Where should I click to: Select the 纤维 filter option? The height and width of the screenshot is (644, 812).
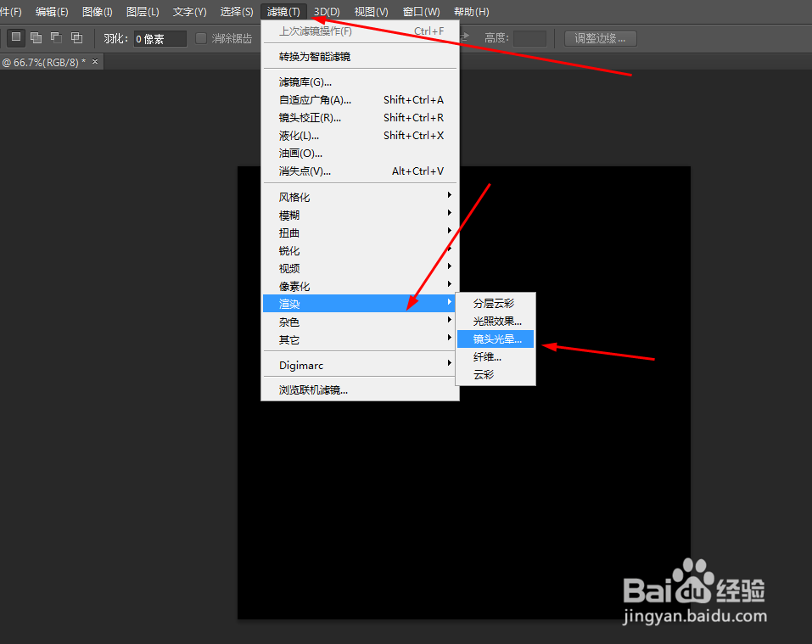point(486,356)
